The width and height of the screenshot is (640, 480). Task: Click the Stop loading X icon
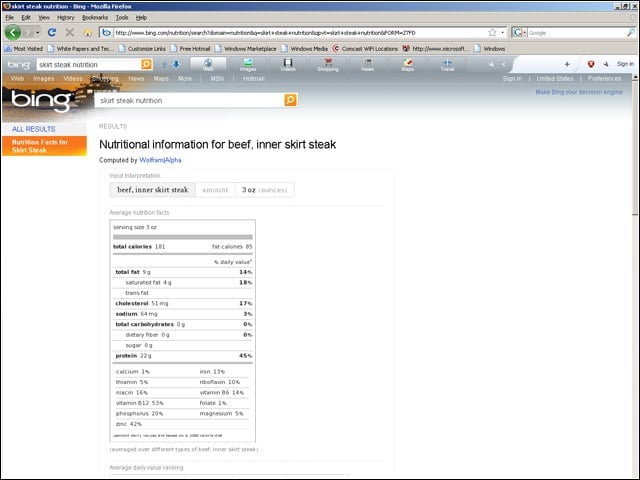[70, 32]
